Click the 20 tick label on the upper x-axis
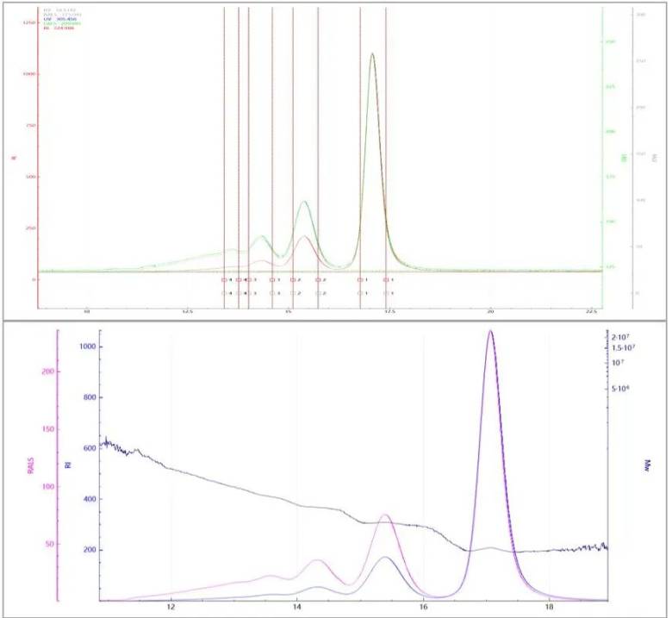 490,309
